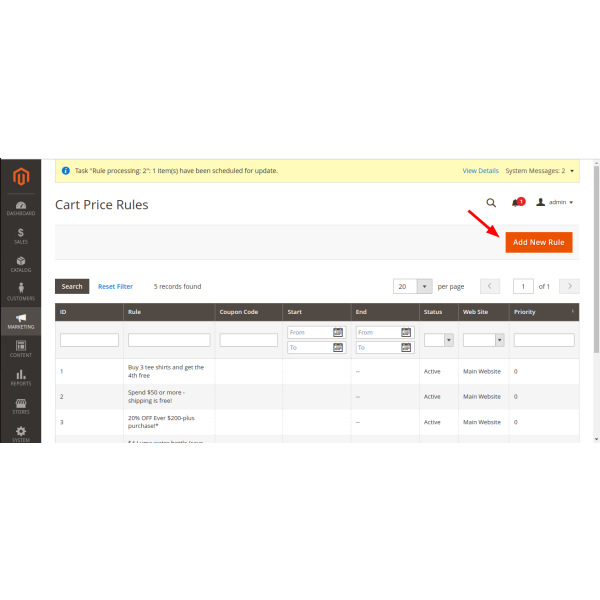Open calendar for Start From date

(338, 332)
